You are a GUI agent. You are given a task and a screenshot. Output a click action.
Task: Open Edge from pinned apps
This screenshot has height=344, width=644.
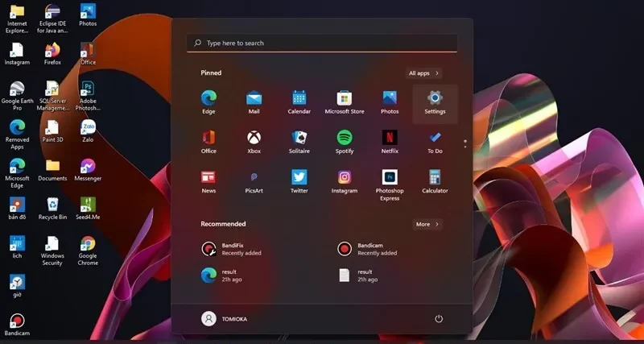point(208,103)
